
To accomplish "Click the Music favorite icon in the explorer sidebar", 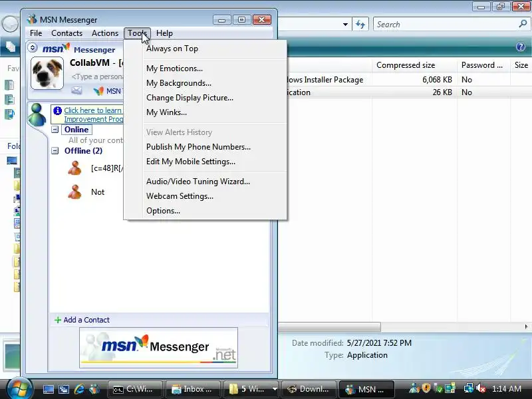I will (x=9, y=114).
